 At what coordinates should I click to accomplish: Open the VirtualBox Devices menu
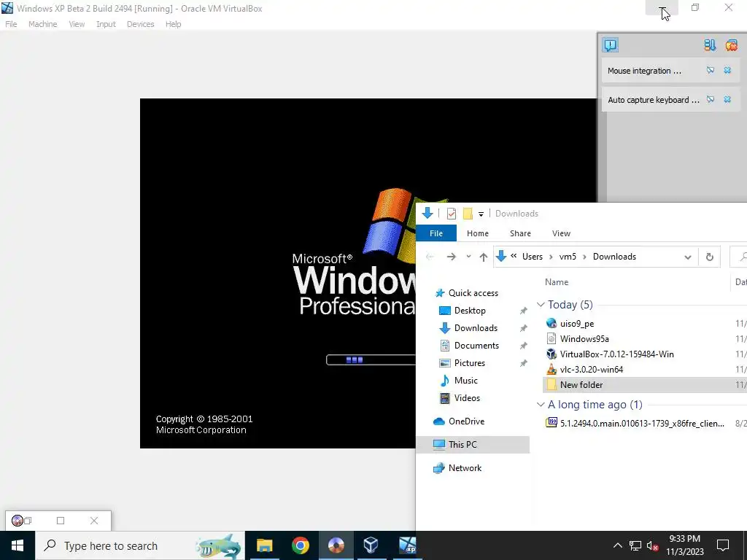coord(141,24)
